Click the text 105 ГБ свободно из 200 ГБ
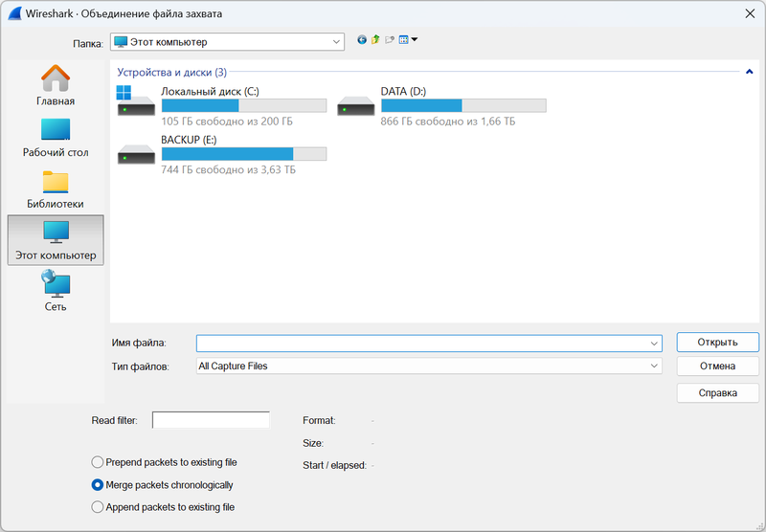Image resolution: width=766 pixels, height=532 pixels. point(227,122)
